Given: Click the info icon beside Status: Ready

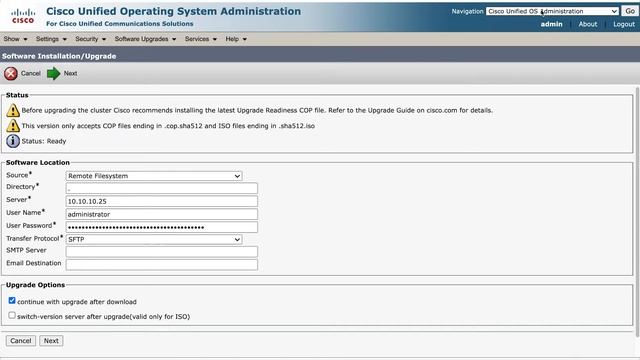Looking at the screenshot, I should tap(13, 141).
